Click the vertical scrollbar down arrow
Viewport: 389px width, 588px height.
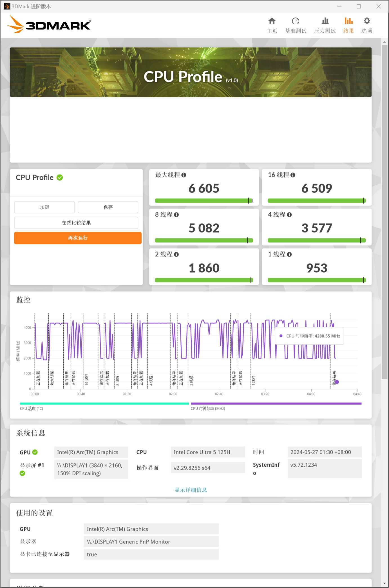[384, 583]
